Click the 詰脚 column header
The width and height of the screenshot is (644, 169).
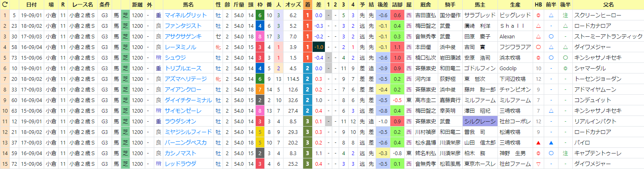[x=397, y=4]
